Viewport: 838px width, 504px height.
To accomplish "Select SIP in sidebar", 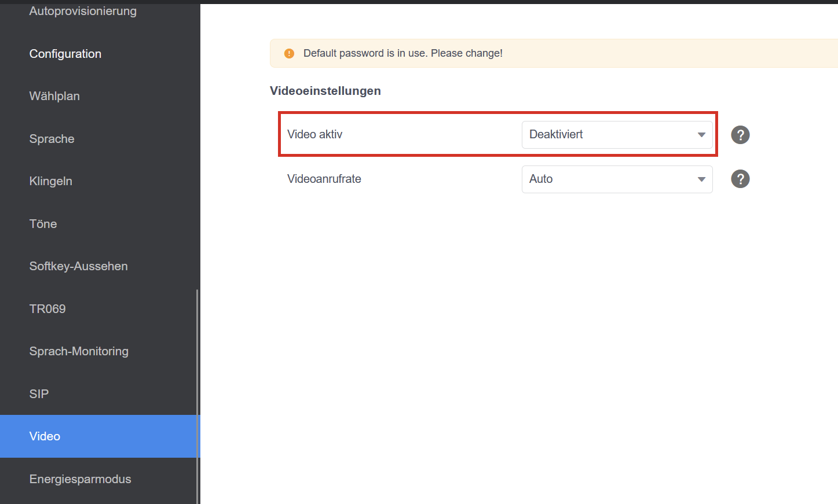I will coord(39,394).
